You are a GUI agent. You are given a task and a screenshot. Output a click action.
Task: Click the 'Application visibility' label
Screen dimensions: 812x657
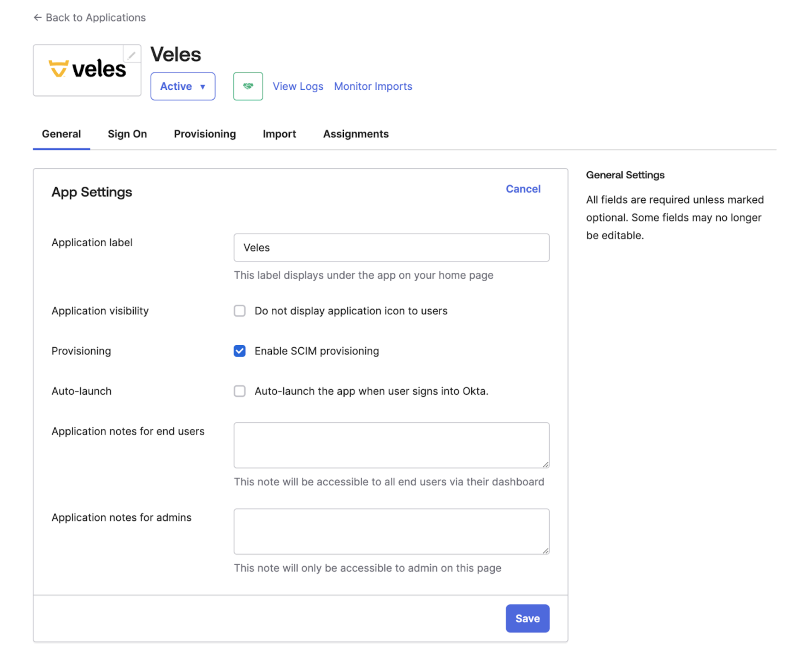point(100,311)
